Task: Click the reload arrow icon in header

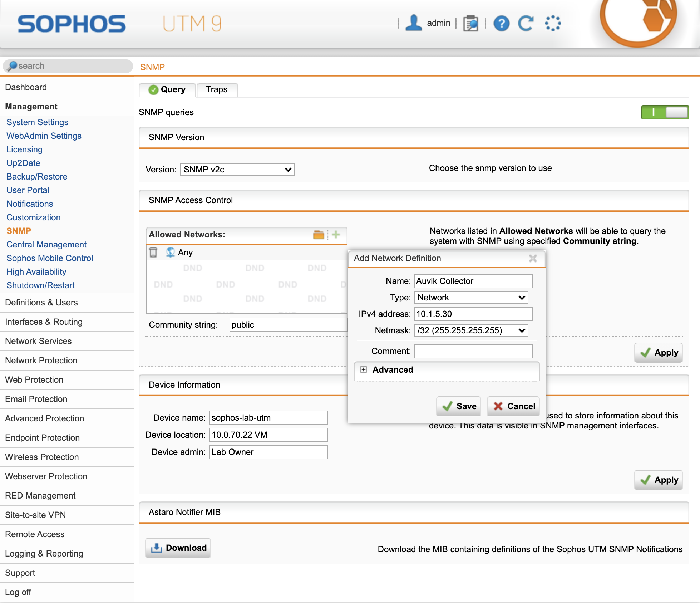Action: 526,23
